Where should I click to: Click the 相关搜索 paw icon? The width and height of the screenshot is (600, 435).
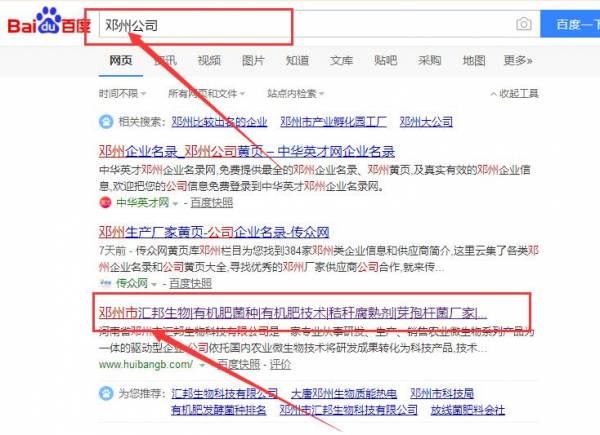coord(105,122)
